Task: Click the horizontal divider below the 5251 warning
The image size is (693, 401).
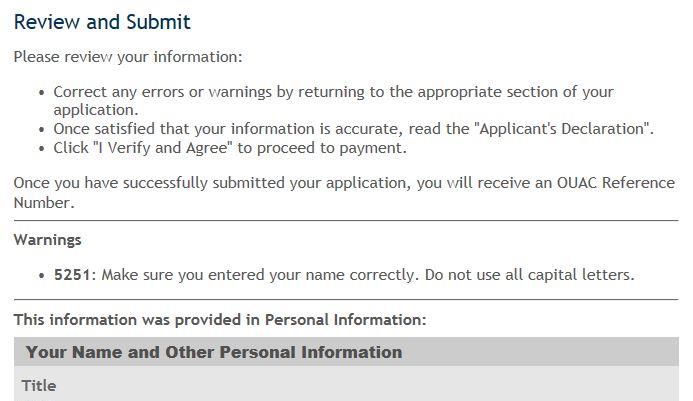Action: coord(346,299)
